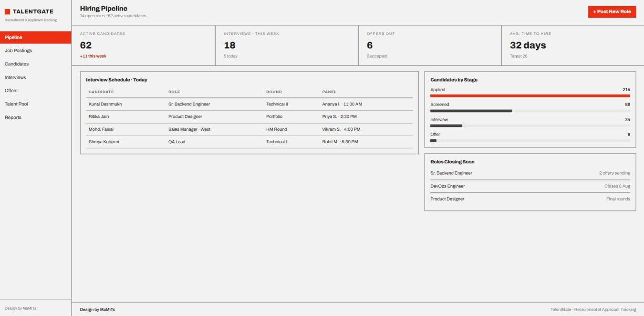Click 'Product Designer' in interview schedule
This screenshot has width=644, height=316.
pyautogui.click(x=185, y=116)
